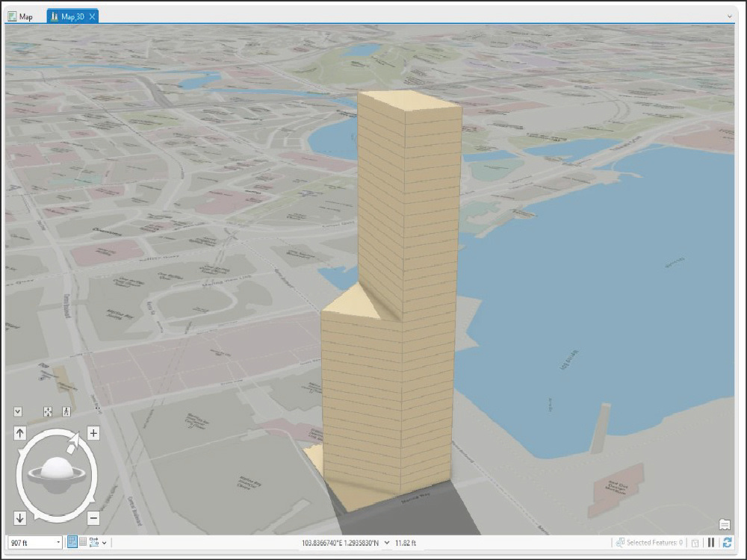747x560 pixels.
Task: Click the clear selection icon on status bar
Action: 695,542
